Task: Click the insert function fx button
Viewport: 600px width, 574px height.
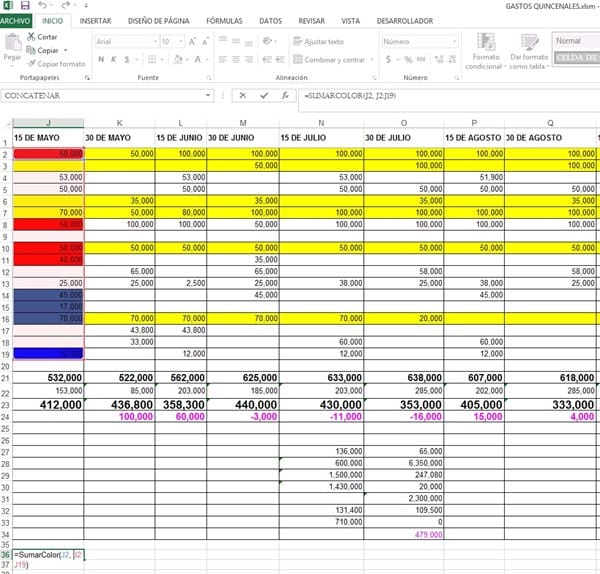Action: point(285,95)
